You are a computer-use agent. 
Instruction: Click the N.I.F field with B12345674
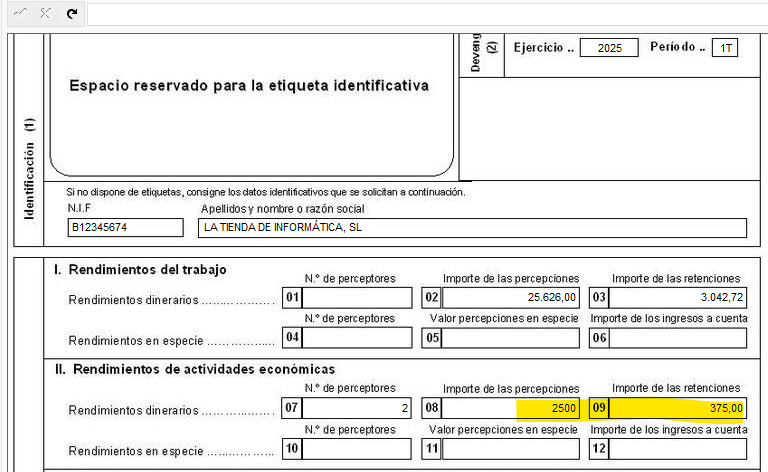coord(125,228)
